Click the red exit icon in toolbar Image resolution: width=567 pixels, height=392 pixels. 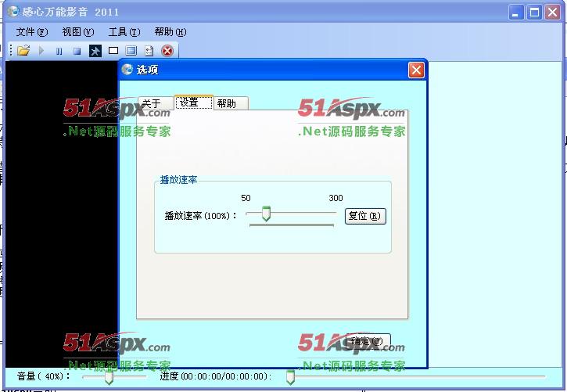pyautogui.click(x=167, y=51)
